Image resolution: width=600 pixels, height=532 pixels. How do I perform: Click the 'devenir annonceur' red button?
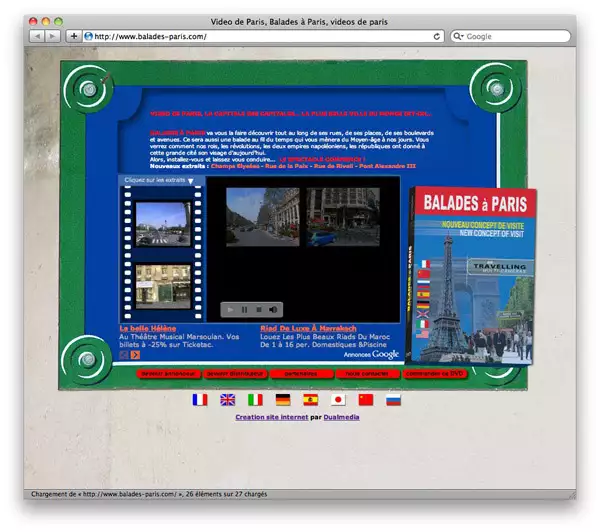(x=168, y=374)
